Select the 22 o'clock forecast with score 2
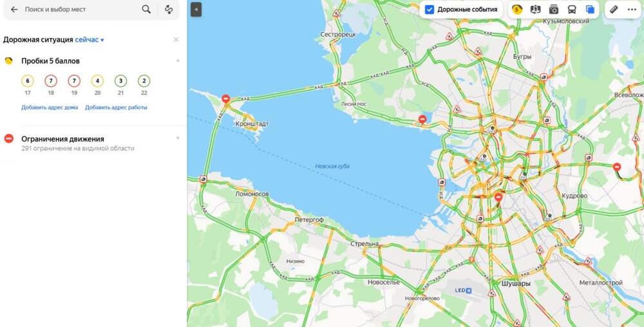Viewport: 644px width, 327px height. [144, 84]
